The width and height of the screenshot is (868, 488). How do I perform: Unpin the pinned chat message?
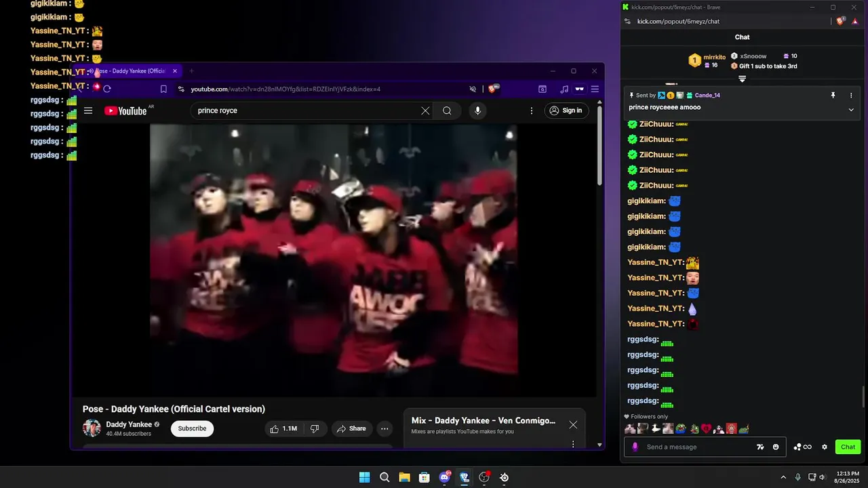833,96
